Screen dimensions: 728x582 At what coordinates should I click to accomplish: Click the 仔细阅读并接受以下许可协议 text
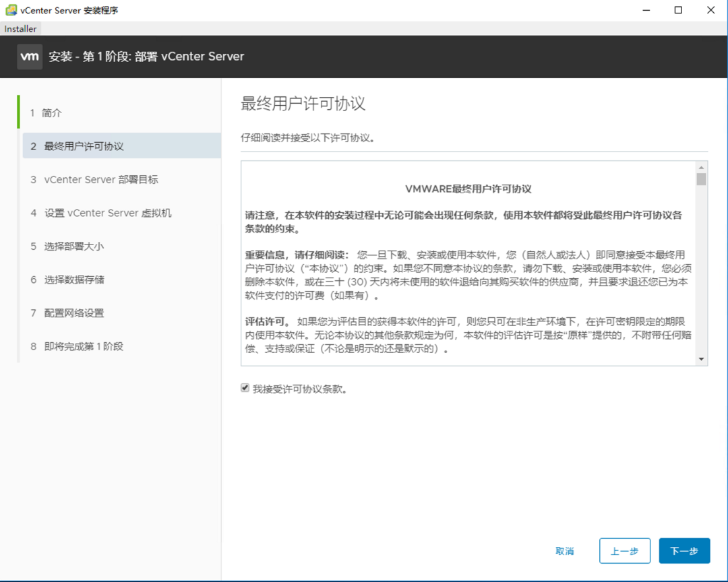[x=308, y=138]
